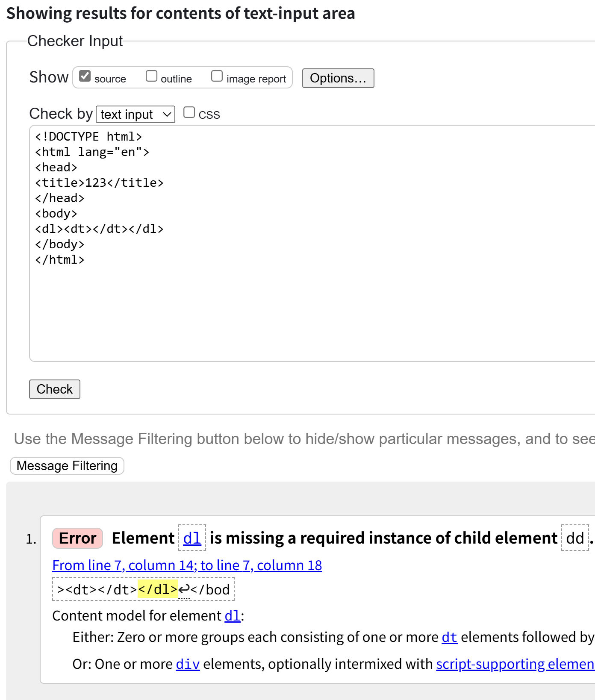Open the div element link
Screen dimensions: 595x700
(x=188, y=664)
